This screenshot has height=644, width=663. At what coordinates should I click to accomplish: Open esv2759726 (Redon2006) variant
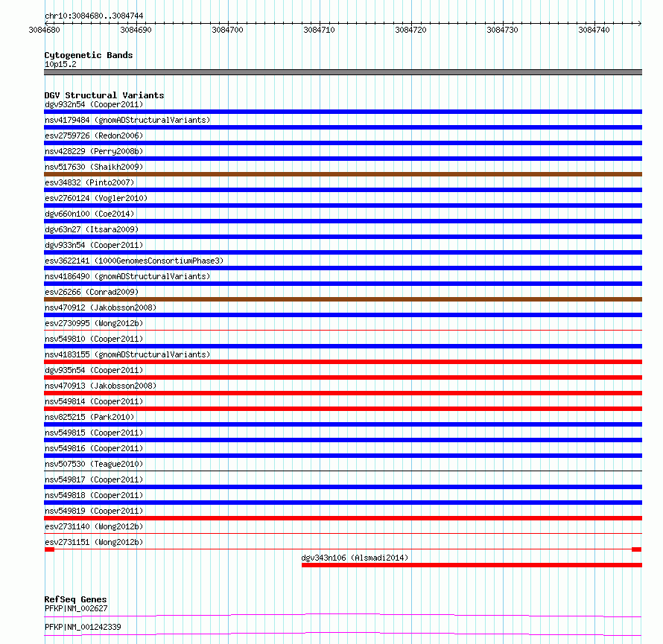click(94, 136)
